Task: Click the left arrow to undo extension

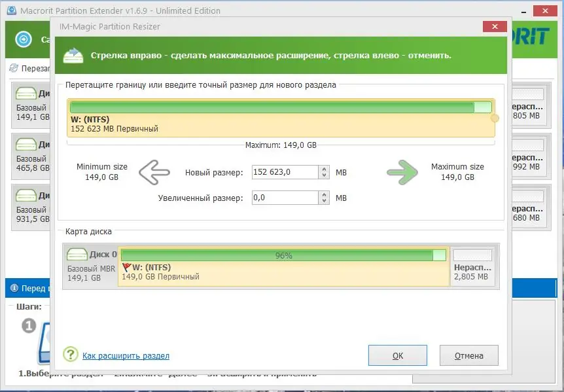Action: [x=154, y=172]
